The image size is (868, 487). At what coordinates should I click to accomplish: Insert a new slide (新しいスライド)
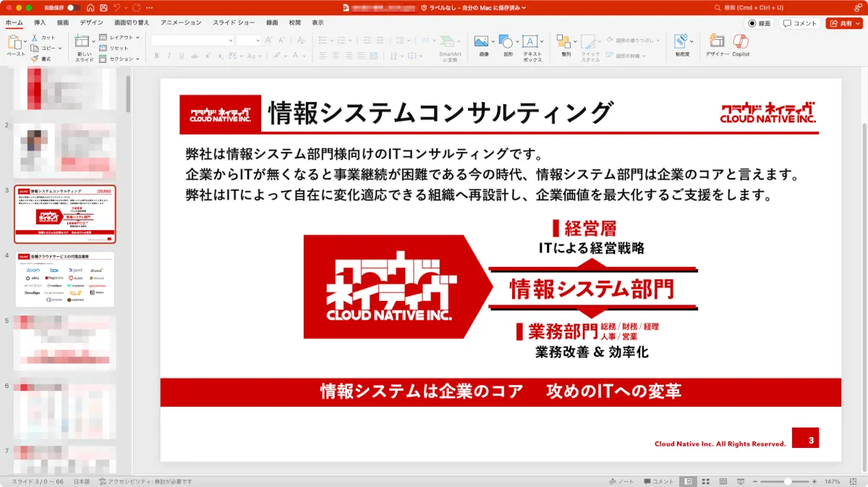[x=84, y=48]
